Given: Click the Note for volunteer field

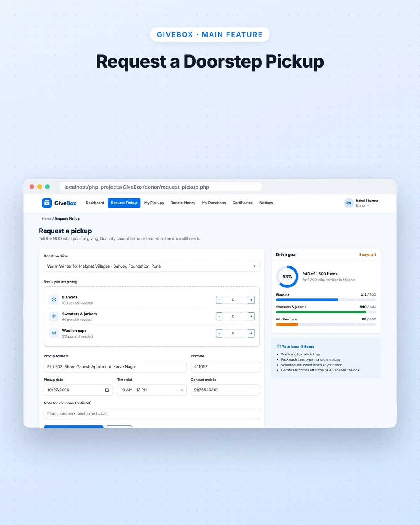Looking at the screenshot, I should (152, 413).
